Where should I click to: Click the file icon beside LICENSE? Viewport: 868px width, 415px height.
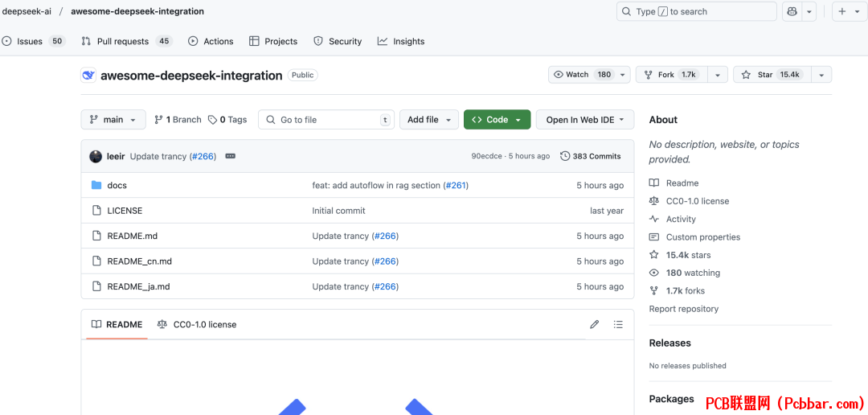pyautogui.click(x=97, y=211)
